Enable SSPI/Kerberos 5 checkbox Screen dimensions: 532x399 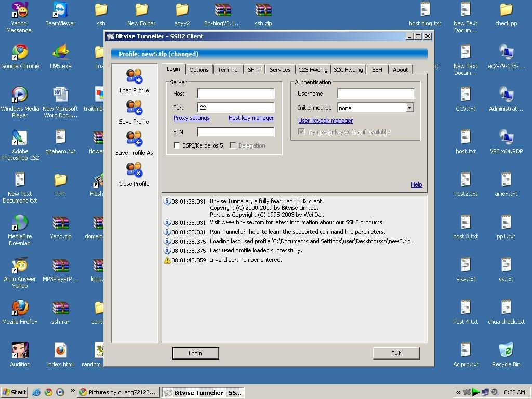click(177, 145)
